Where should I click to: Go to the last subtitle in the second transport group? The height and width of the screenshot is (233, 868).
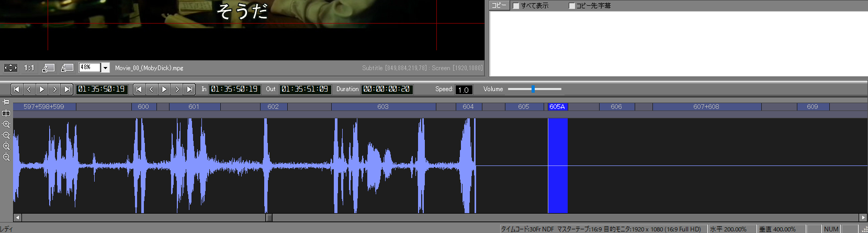189,89
